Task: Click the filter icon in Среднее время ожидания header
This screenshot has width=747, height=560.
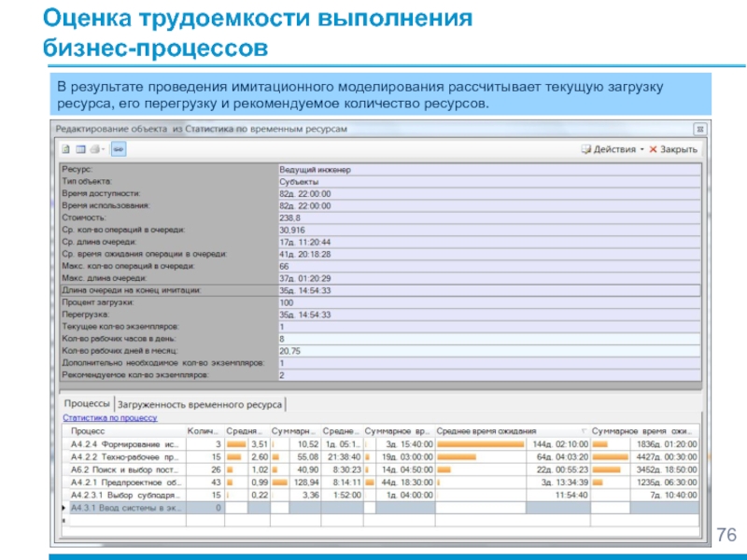Action: point(585,432)
